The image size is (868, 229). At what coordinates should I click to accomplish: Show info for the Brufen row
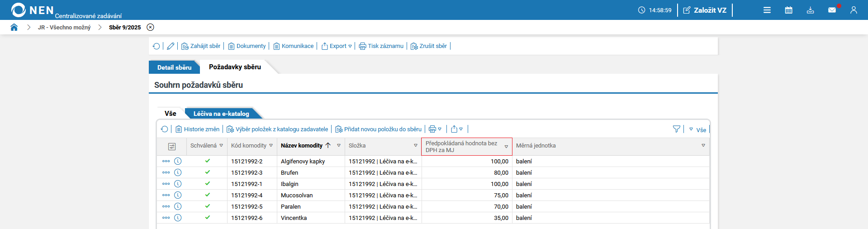click(178, 172)
